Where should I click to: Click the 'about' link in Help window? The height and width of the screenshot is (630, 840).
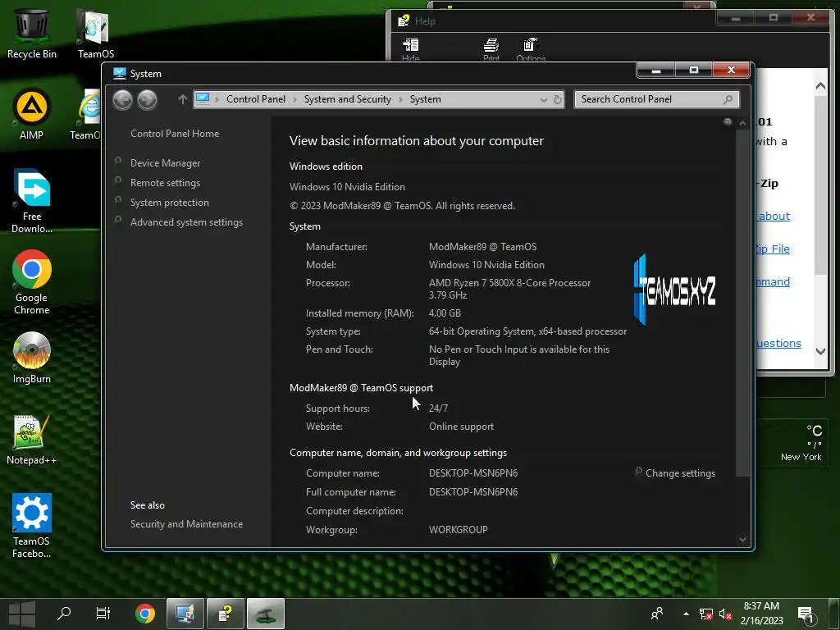pos(774,216)
